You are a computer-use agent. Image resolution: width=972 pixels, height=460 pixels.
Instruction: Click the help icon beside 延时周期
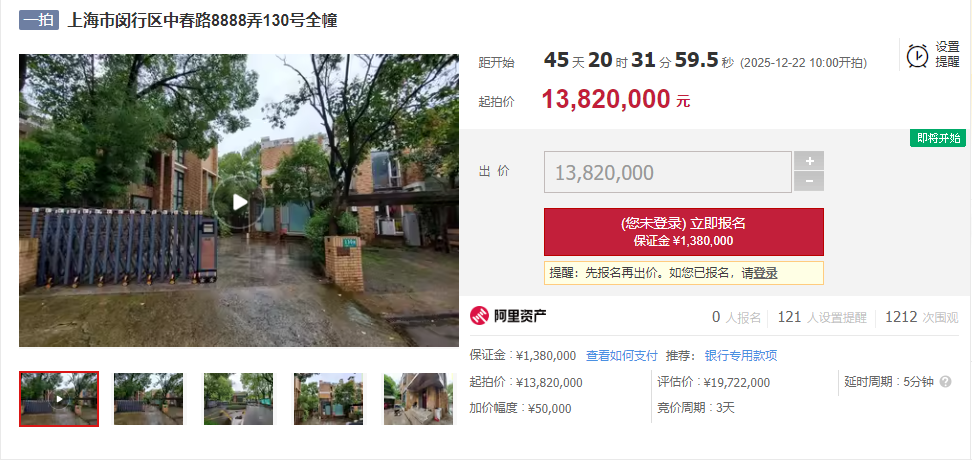tap(945, 381)
